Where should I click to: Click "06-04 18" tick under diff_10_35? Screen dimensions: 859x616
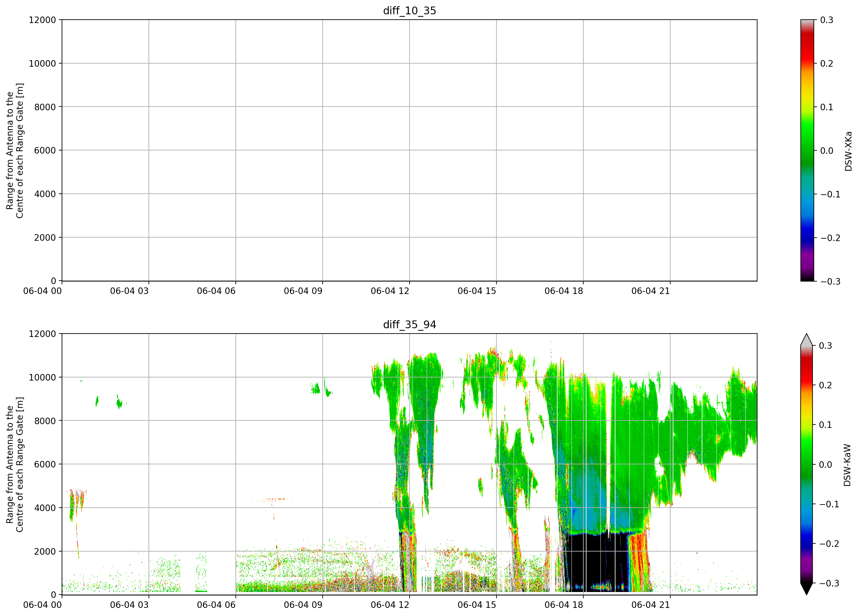tap(564, 291)
